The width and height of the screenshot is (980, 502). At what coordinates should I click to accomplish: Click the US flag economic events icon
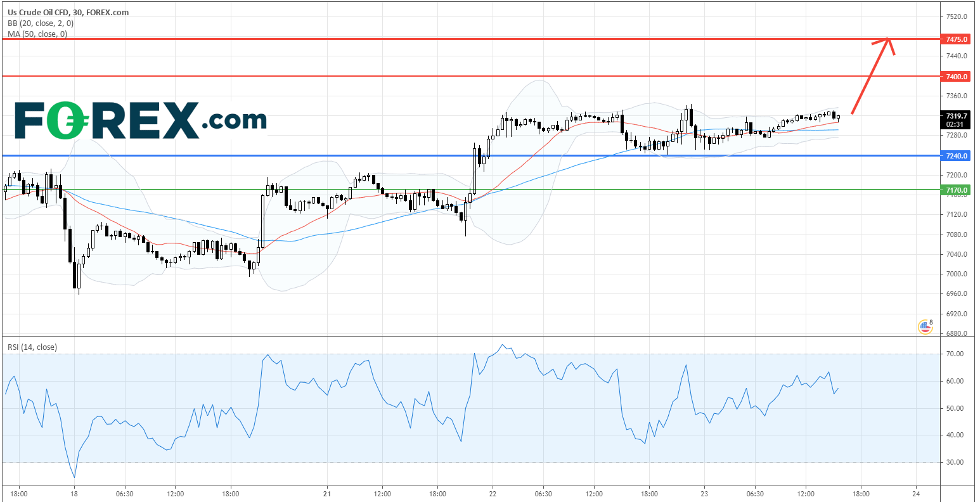(x=925, y=327)
